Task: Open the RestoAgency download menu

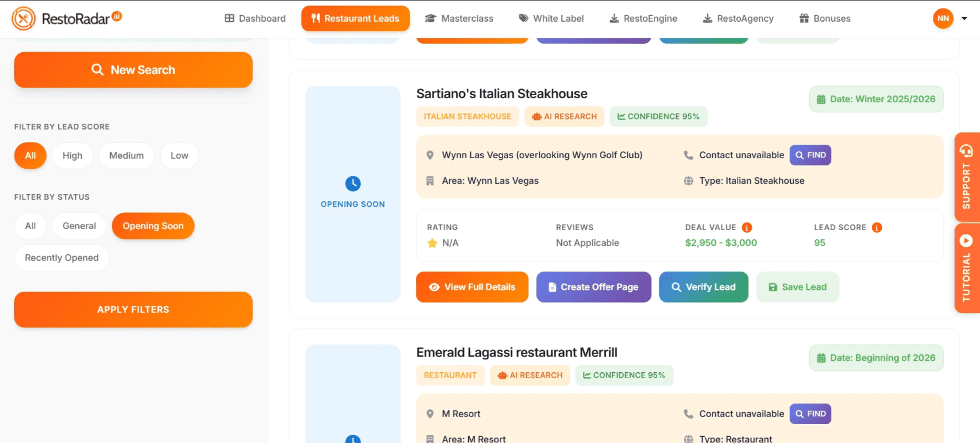Action: 738,18
